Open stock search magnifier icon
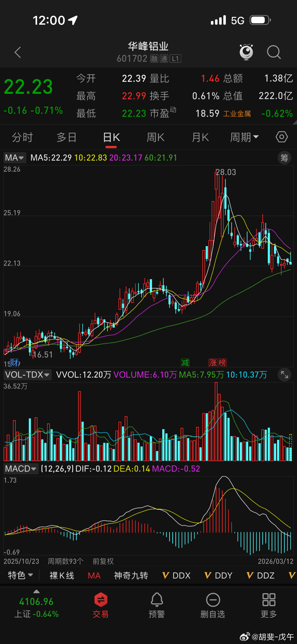This screenshot has height=644, width=297. point(274,52)
